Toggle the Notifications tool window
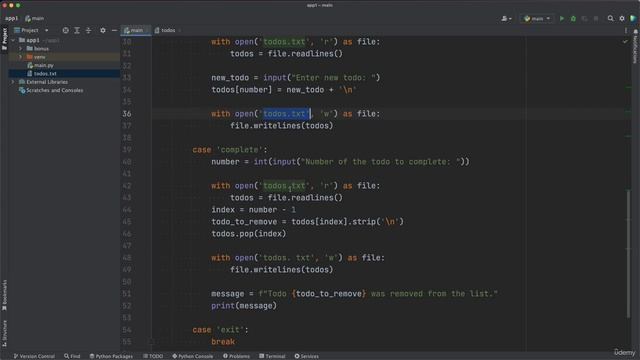The image size is (640, 360). point(635,46)
